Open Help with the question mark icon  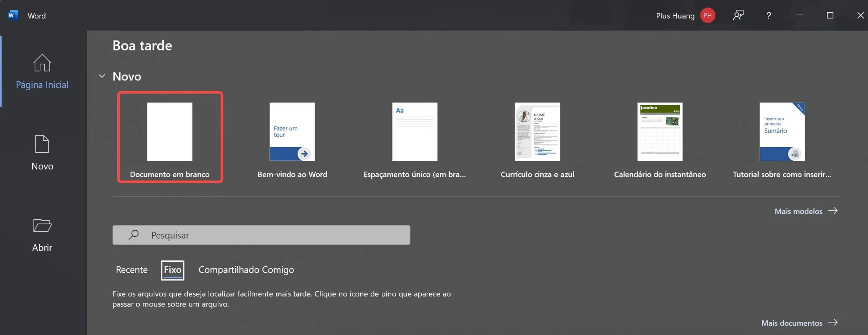(x=769, y=15)
